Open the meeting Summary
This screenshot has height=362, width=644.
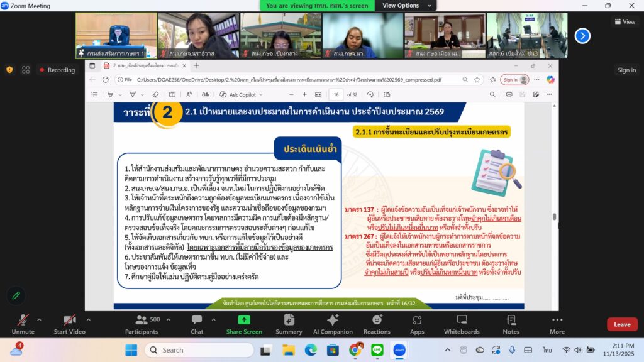click(x=289, y=323)
